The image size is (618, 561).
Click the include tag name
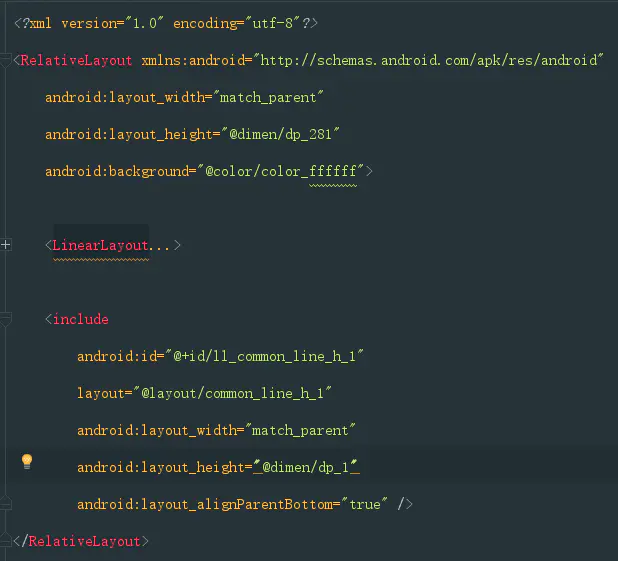(81, 319)
